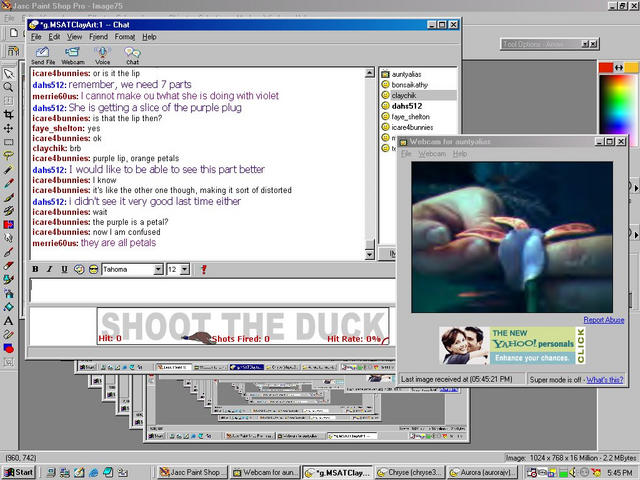Click the Report Abuse link
This screenshot has width=640, height=480.
[604, 320]
